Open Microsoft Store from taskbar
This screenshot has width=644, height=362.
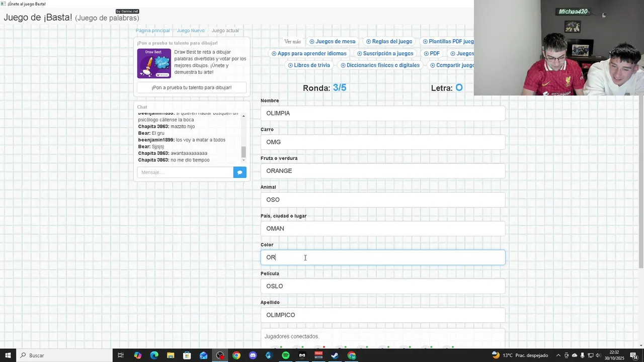(x=187, y=355)
